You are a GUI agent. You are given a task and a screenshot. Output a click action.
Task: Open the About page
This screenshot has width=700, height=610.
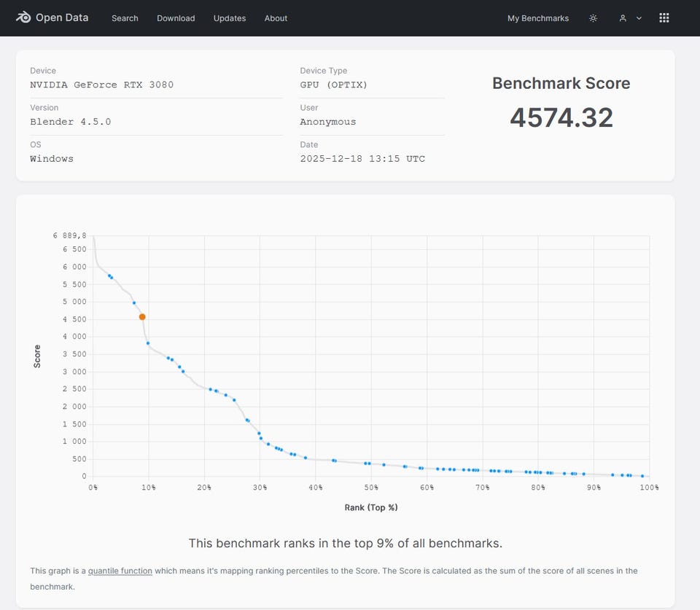(276, 18)
